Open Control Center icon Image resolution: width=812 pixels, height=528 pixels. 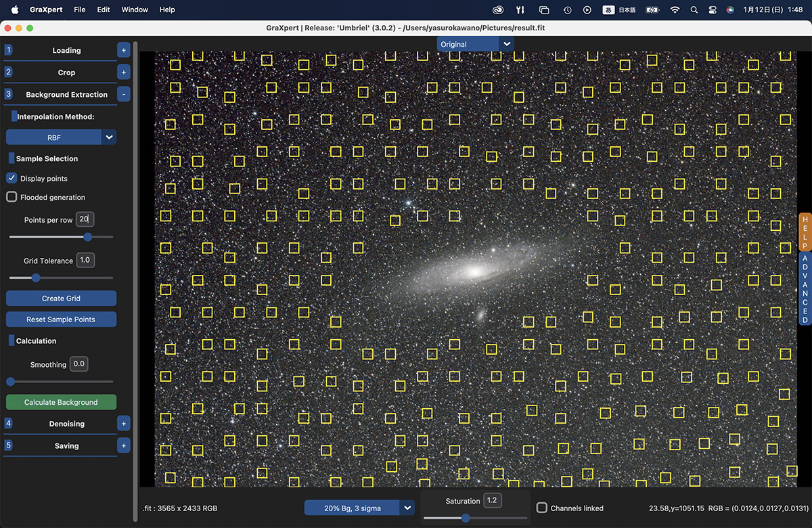coord(711,9)
